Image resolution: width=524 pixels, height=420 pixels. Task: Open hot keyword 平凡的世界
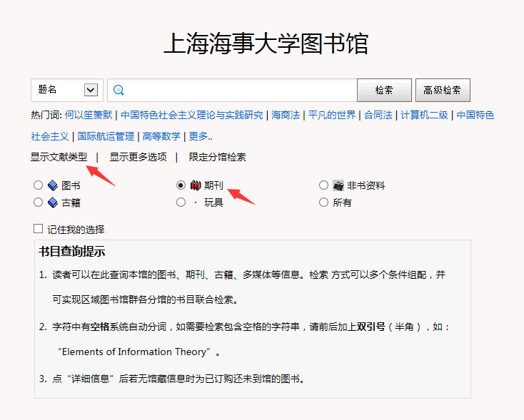(x=332, y=116)
